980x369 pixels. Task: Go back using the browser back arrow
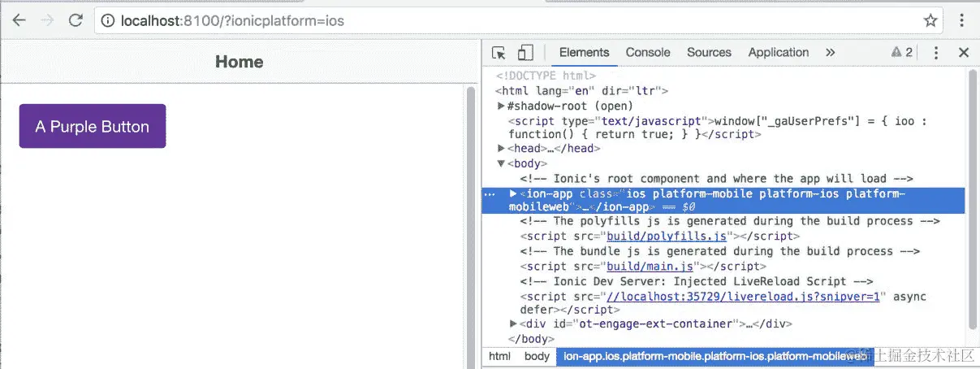19,20
